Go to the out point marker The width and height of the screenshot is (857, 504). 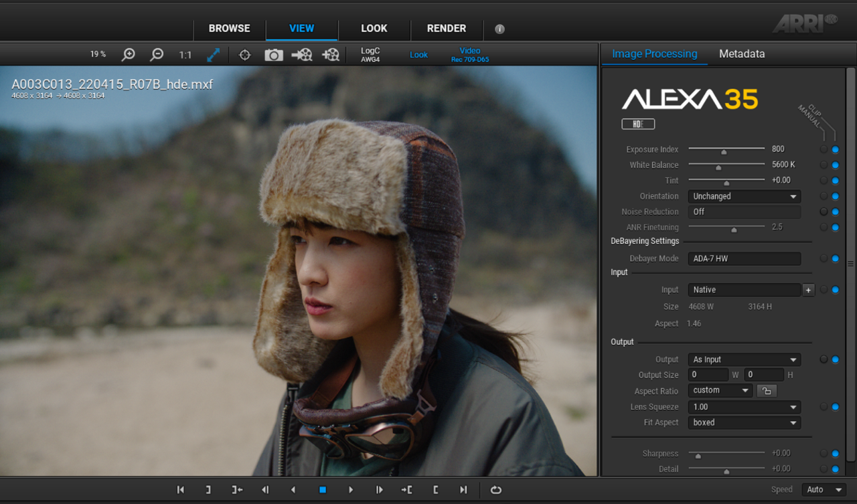click(237, 490)
